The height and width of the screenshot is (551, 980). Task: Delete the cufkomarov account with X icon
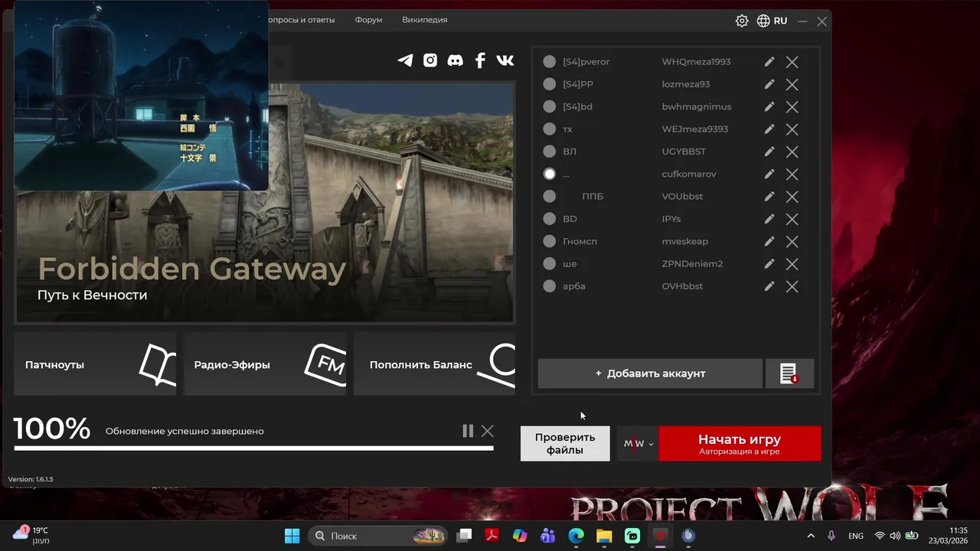792,174
